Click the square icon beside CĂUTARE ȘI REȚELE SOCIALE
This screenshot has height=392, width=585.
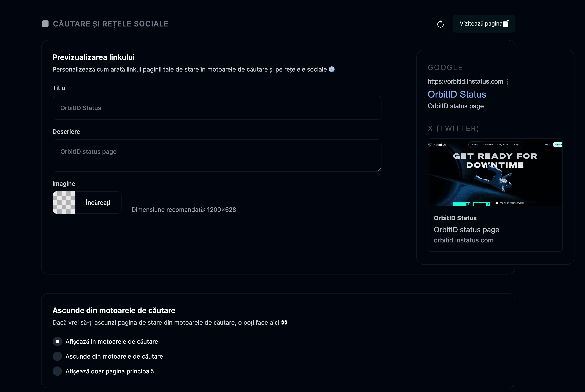[x=45, y=24]
